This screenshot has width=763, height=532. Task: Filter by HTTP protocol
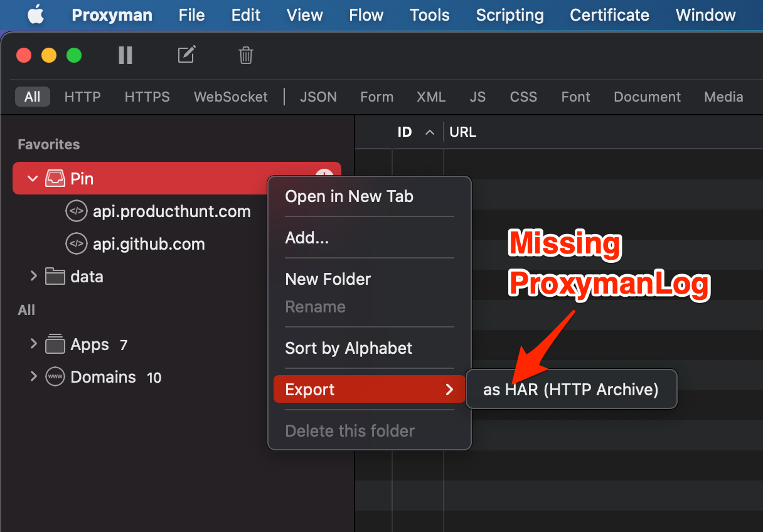[x=83, y=97]
